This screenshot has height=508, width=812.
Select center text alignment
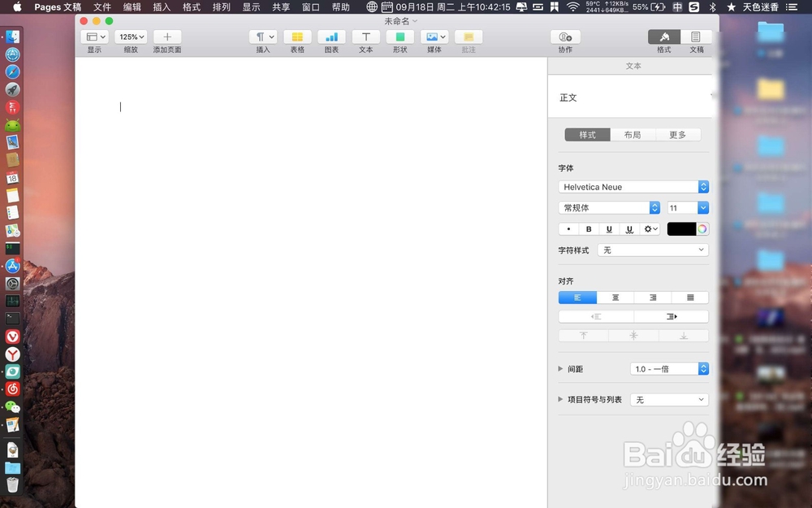[615, 297]
